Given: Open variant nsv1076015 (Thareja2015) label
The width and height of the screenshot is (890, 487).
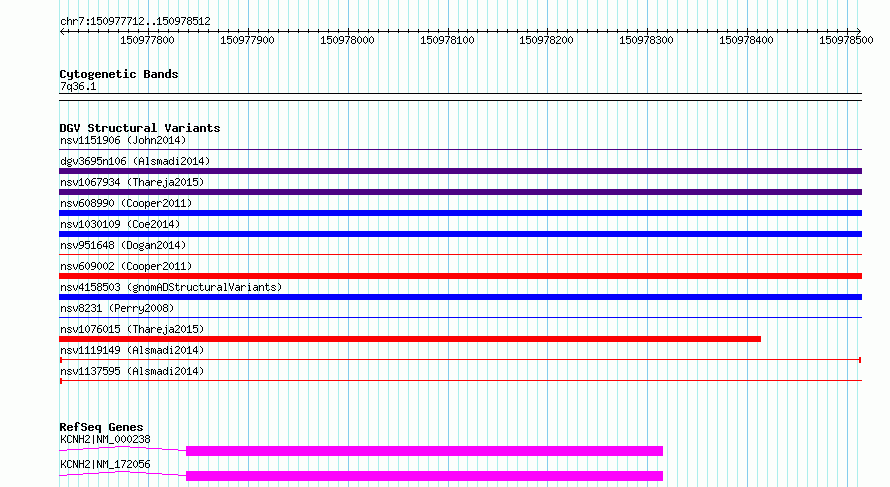Looking at the screenshot, I should click(x=132, y=329).
